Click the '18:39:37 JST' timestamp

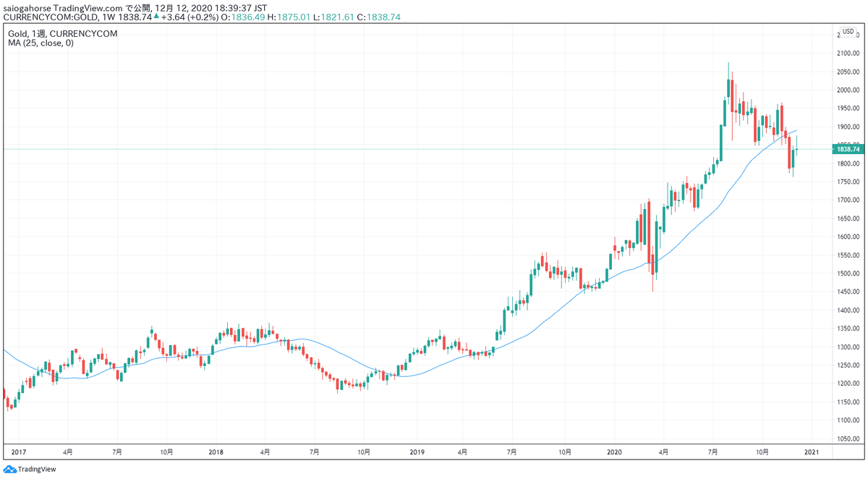(241, 7)
